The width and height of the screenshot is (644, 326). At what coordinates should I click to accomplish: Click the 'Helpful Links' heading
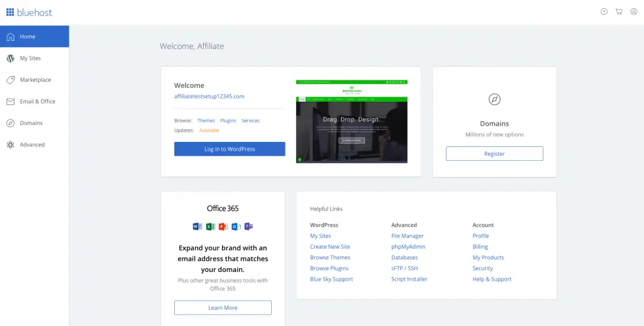tap(326, 209)
